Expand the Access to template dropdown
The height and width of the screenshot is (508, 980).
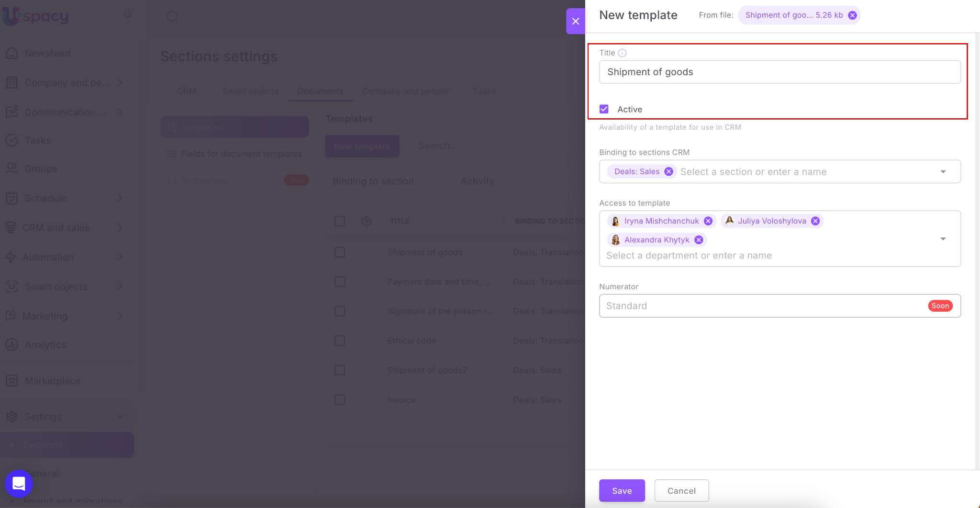pyautogui.click(x=943, y=239)
